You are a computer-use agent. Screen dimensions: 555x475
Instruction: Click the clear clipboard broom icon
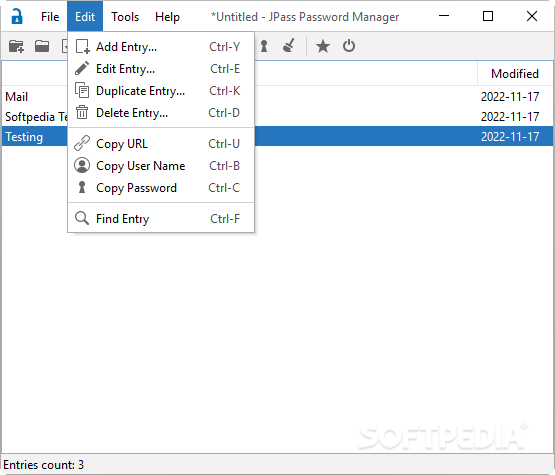pos(289,46)
